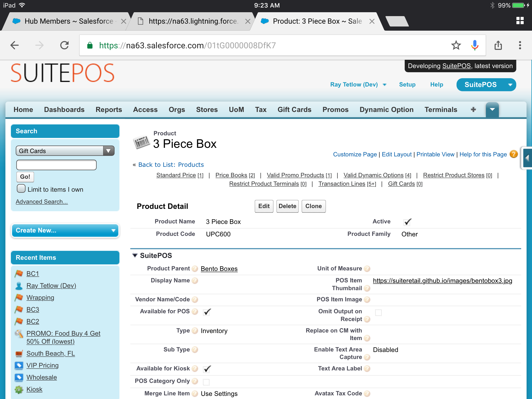Open the tab bar overflow dropdown arrow
532x399 pixels.
492,110
